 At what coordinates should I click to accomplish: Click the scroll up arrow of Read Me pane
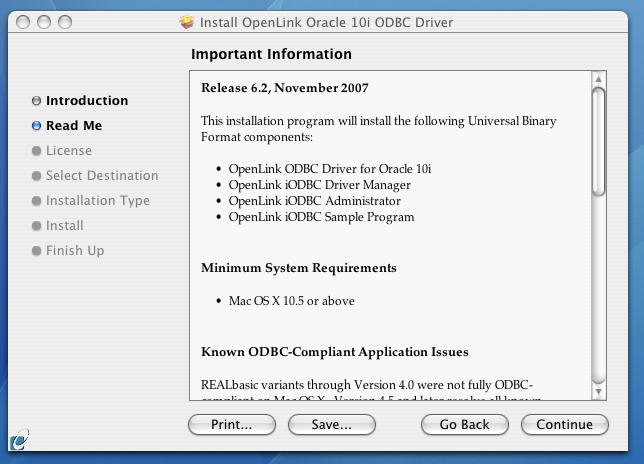[598, 79]
